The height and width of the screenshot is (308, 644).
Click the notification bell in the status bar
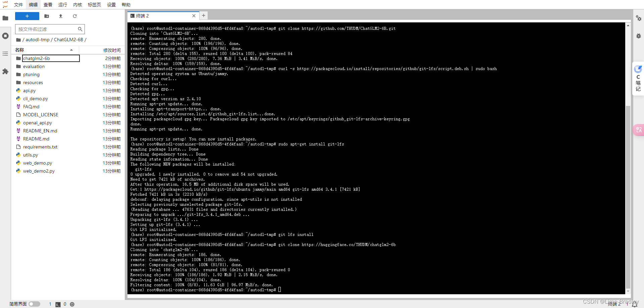click(x=635, y=304)
